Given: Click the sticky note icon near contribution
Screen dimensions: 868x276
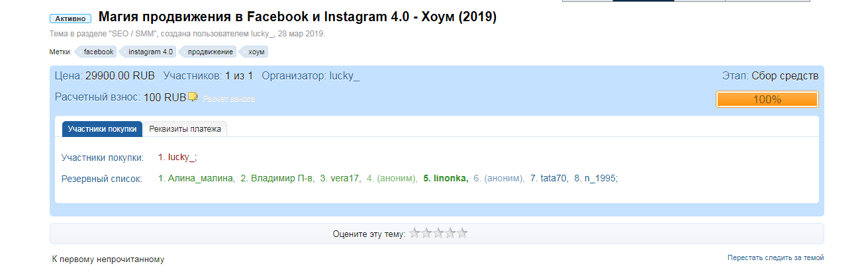Looking at the screenshot, I should point(193,97).
